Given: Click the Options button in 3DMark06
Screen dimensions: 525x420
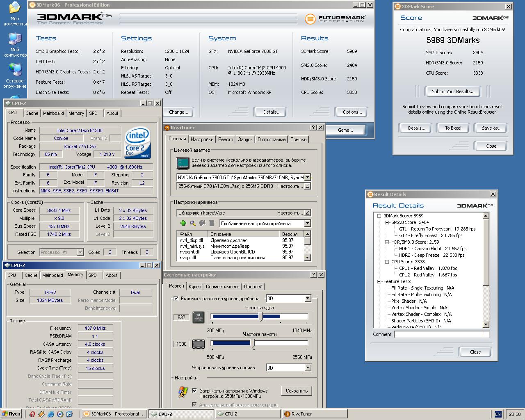Looking at the screenshot, I should 352,112.
